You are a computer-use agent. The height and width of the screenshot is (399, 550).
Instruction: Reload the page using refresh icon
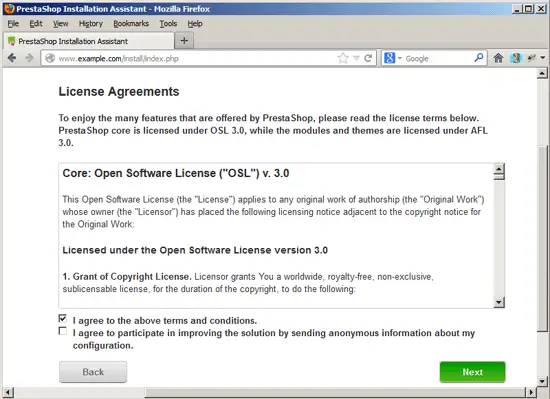368,58
